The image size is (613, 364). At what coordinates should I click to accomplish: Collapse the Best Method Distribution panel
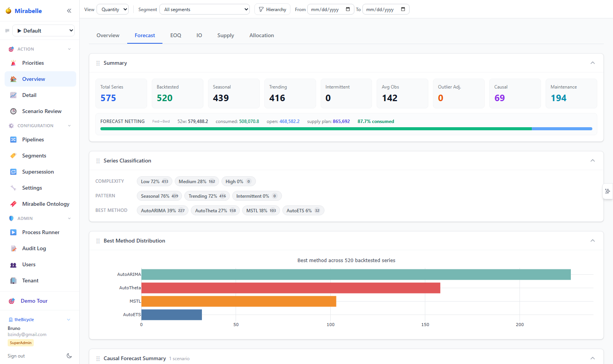click(x=593, y=241)
